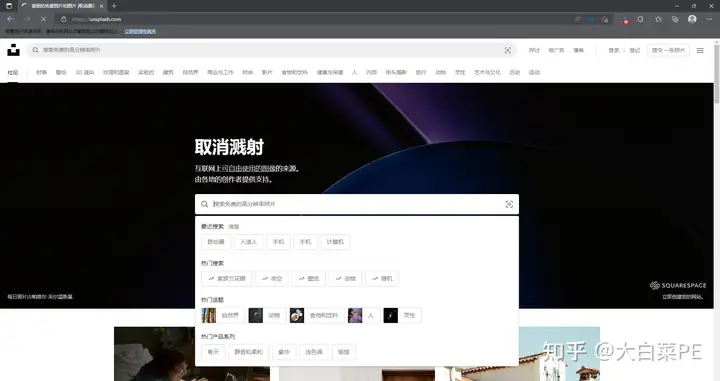Image resolution: width=720 pixels, height=381 pixels.
Task: Choose the 壁纸 trending search chip
Action: click(309, 279)
